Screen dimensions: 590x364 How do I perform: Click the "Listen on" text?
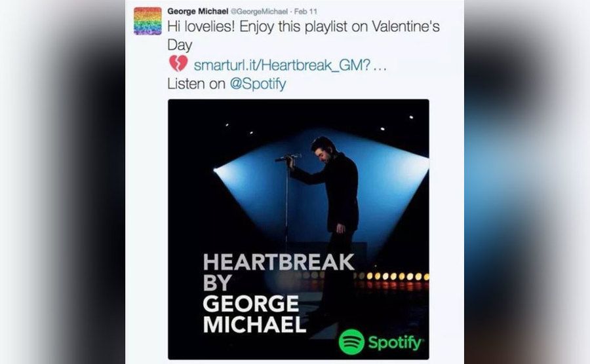click(x=195, y=84)
